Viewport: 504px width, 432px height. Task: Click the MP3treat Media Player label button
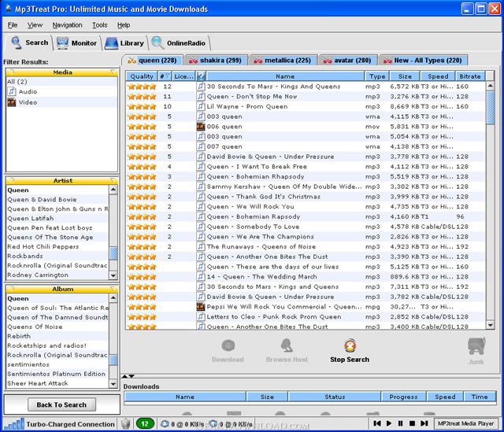click(465, 423)
